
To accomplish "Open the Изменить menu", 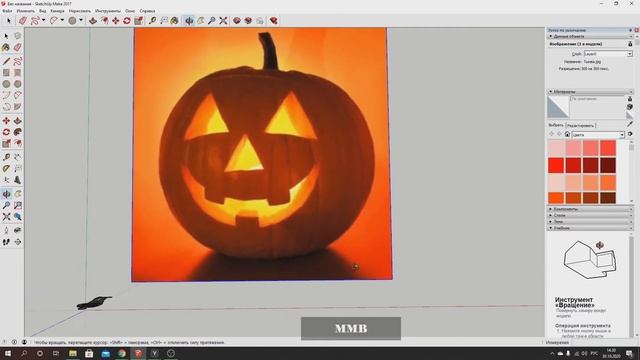I will point(25,11).
